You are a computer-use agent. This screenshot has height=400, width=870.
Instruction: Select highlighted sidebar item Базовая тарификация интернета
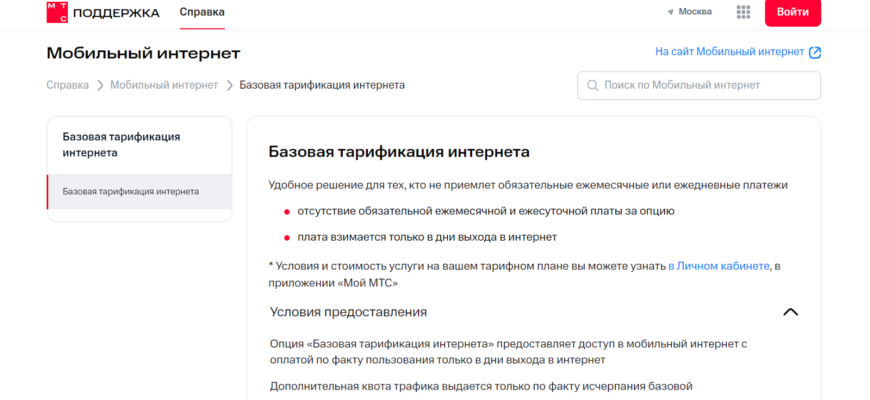tap(139, 191)
